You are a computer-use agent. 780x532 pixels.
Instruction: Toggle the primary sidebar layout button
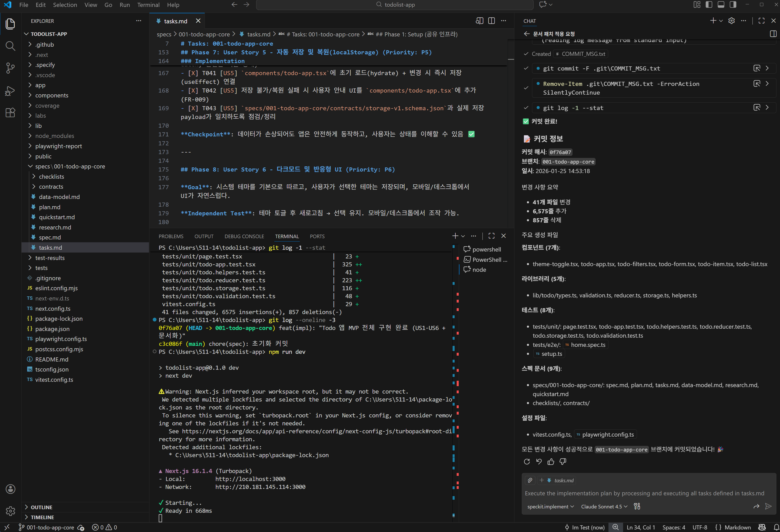(x=709, y=5)
